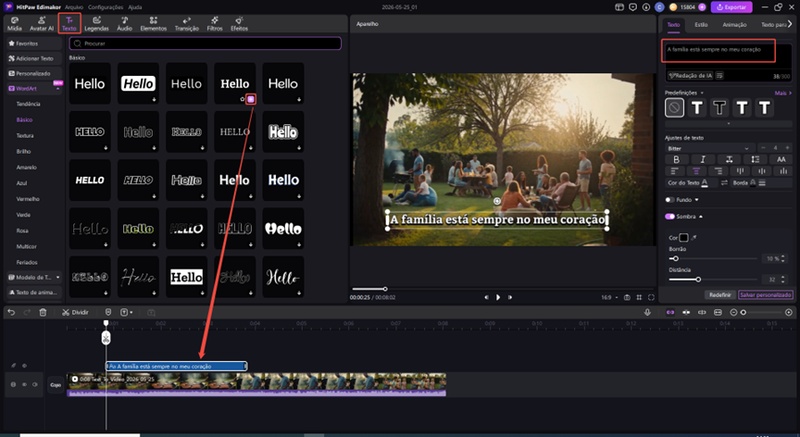Image resolution: width=800 pixels, height=437 pixels.
Task: Open the Avatar AI panel
Action: click(41, 23)
